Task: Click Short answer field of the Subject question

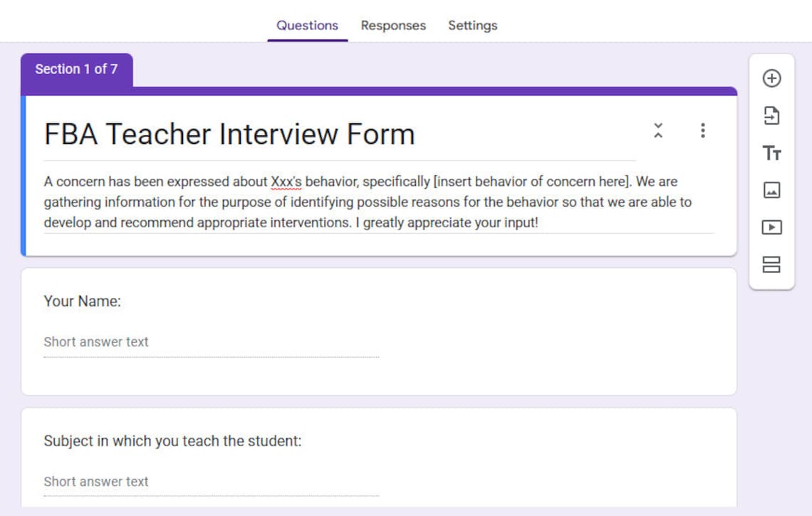Action: (96, 482)
